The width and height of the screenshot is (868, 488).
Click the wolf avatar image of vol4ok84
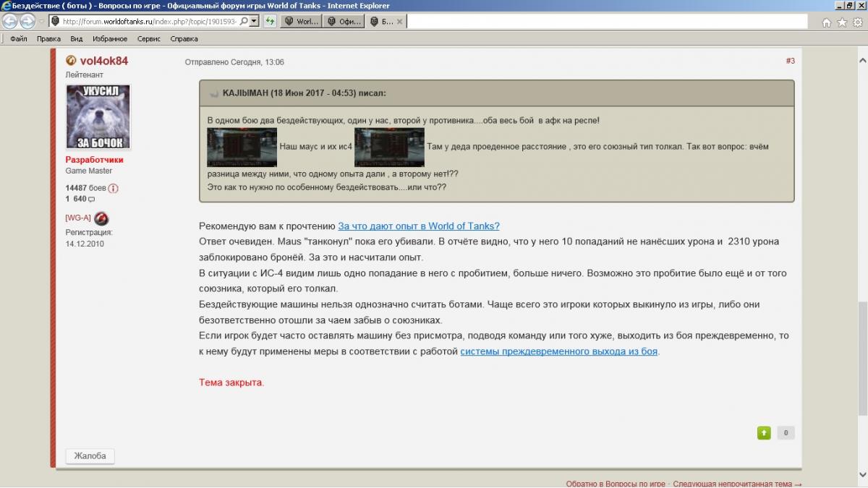[x=98, y=116]
